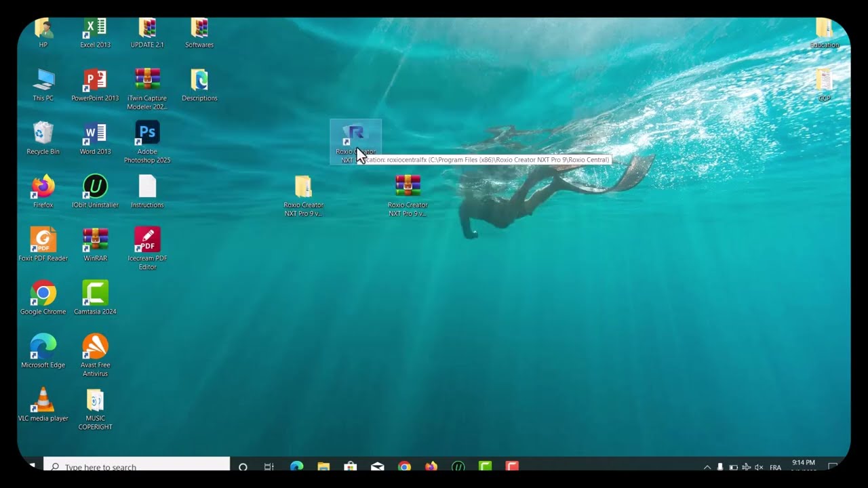Viewport: 868px width, 488px height.
Task: Select the IObit Uninstaller desktop shortcut
Action: pos(95,191)
